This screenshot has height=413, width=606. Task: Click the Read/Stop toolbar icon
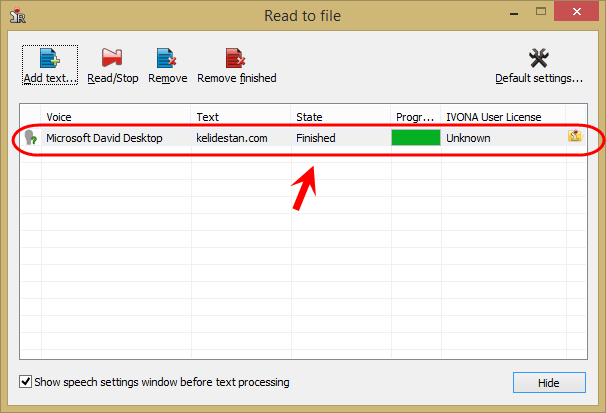(x=112, y=58)
